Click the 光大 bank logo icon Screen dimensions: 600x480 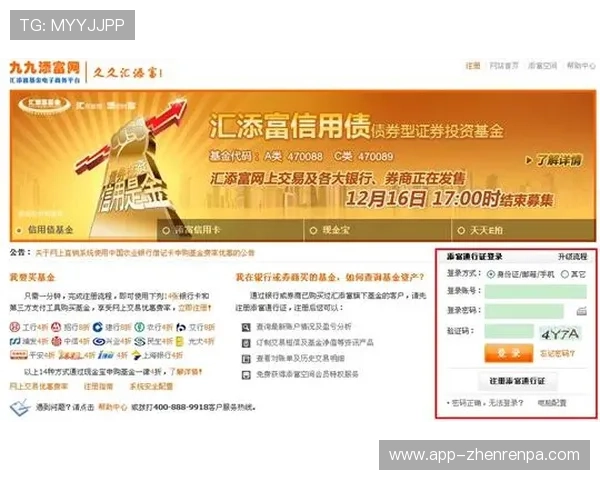pos(180,341)
